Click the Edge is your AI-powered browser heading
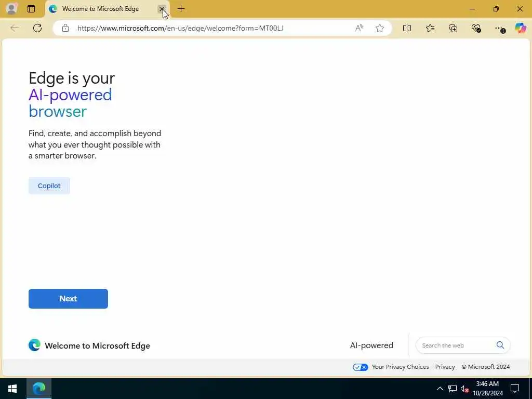 click(x=72, y=95)
